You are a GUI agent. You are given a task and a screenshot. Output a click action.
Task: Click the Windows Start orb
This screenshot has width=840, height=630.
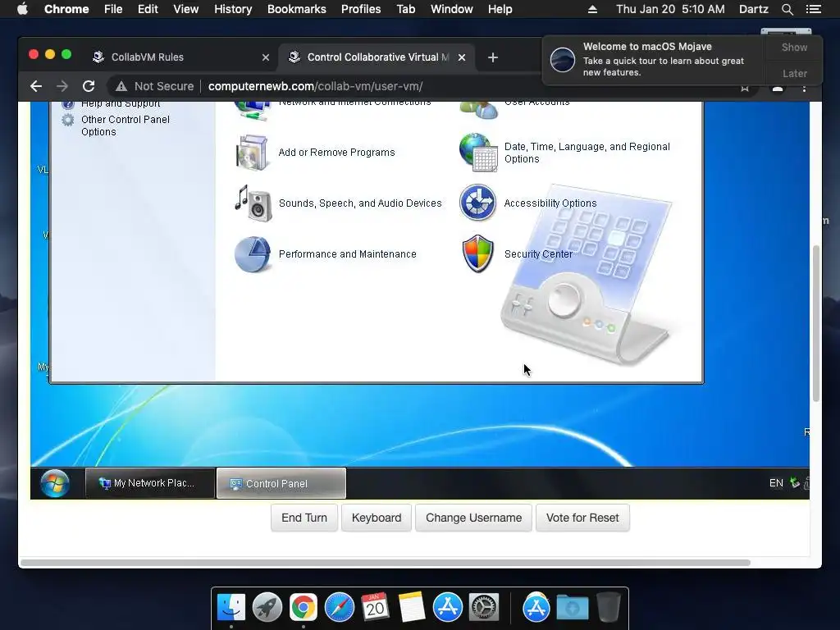point(55,483)
